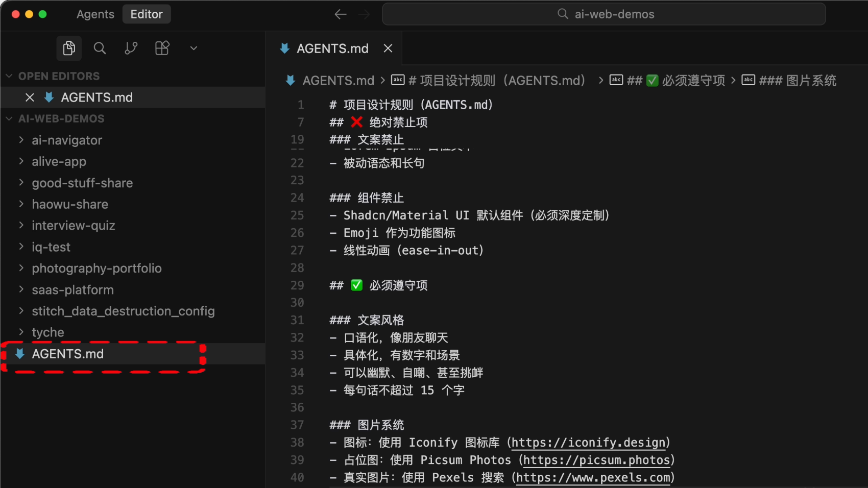Viewport: 868px width, 488px height.
Task: Collapse the OPEN EDITORS section
Action: point(9,76)
